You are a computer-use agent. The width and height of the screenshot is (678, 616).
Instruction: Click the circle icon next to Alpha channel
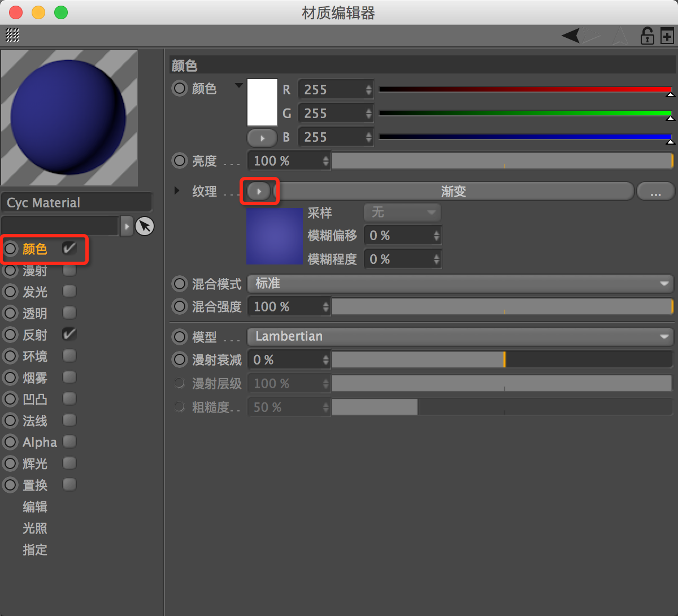[11, 442]
